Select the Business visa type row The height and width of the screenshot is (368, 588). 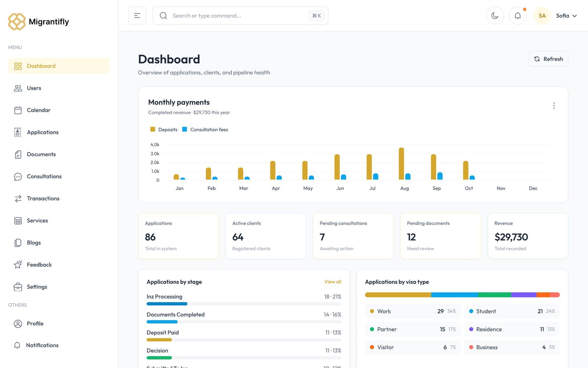pyautogui.click(x=512, y=347)
